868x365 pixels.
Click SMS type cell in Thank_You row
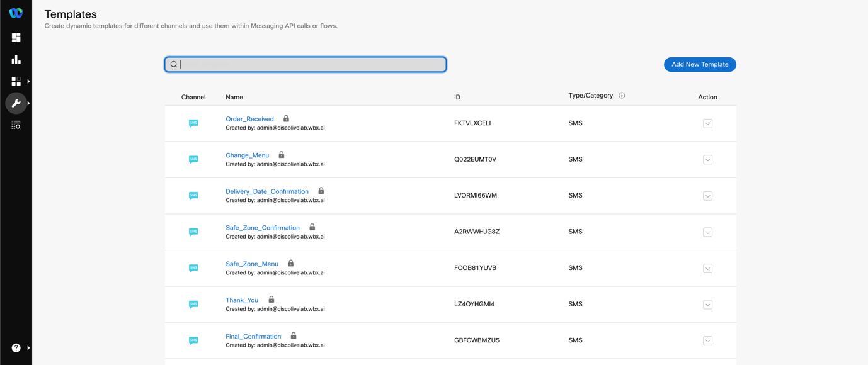tap(575, 304)
